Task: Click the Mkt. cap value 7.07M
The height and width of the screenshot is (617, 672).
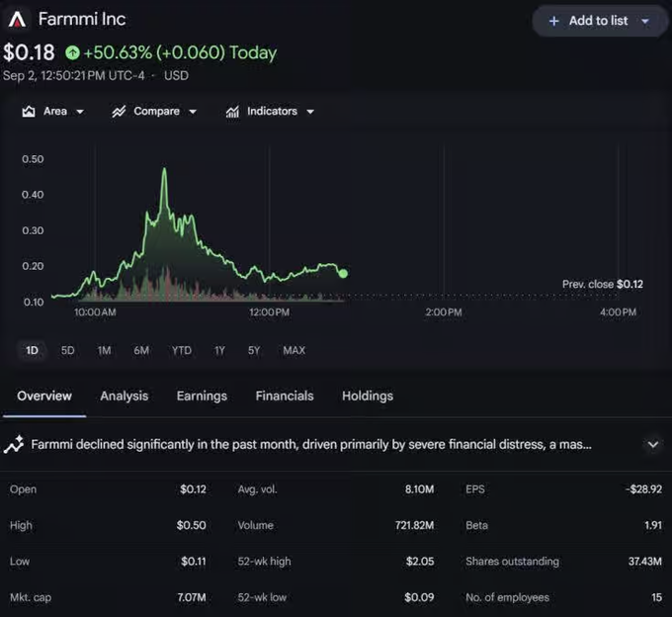Action: click(192, 597)
